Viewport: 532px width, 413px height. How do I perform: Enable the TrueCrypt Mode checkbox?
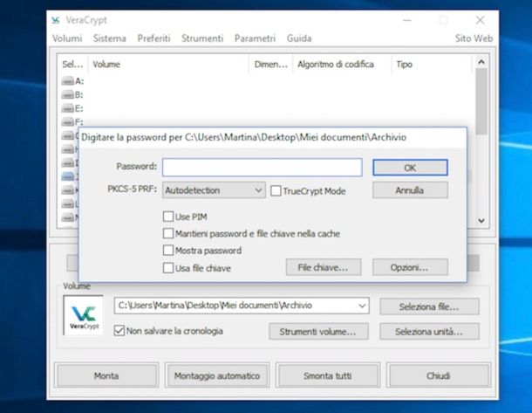[276, 191]
